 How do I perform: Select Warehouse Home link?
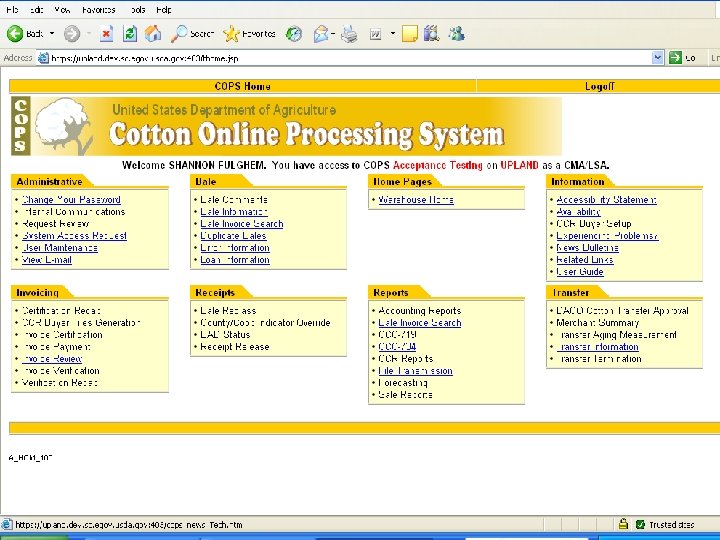point(415,200)
